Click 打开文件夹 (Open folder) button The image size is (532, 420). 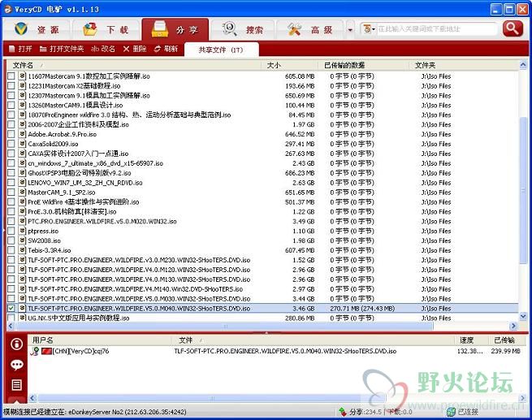tap(62, 50)
